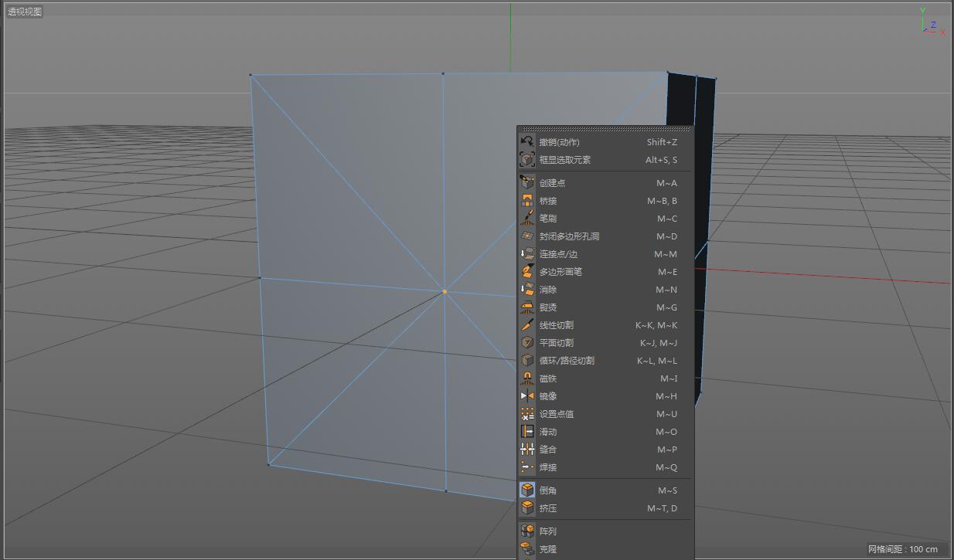Click the Extrude (挤压) cube icon
Viewport: 954px width, 560px height.
(527, 508)
